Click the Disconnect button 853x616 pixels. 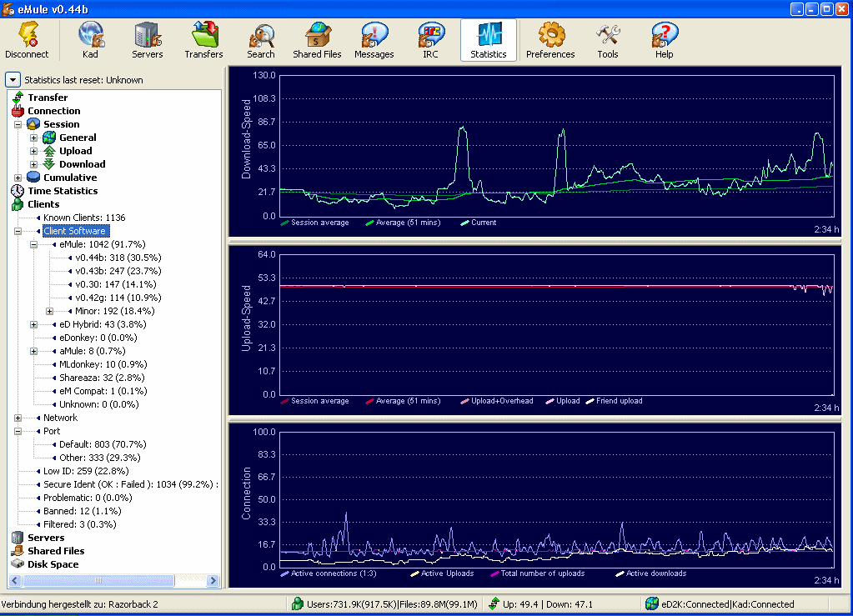pos(28,39)
